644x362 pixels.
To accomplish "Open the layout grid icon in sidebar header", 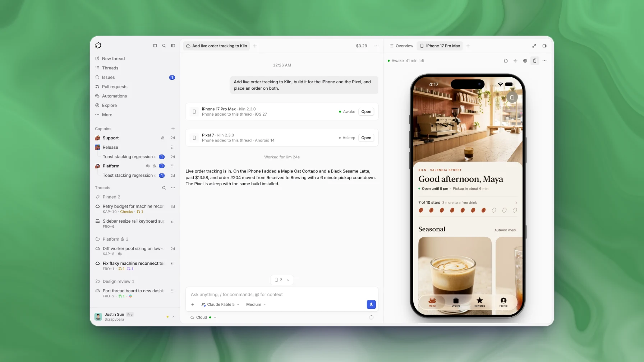I will point(155,46).
